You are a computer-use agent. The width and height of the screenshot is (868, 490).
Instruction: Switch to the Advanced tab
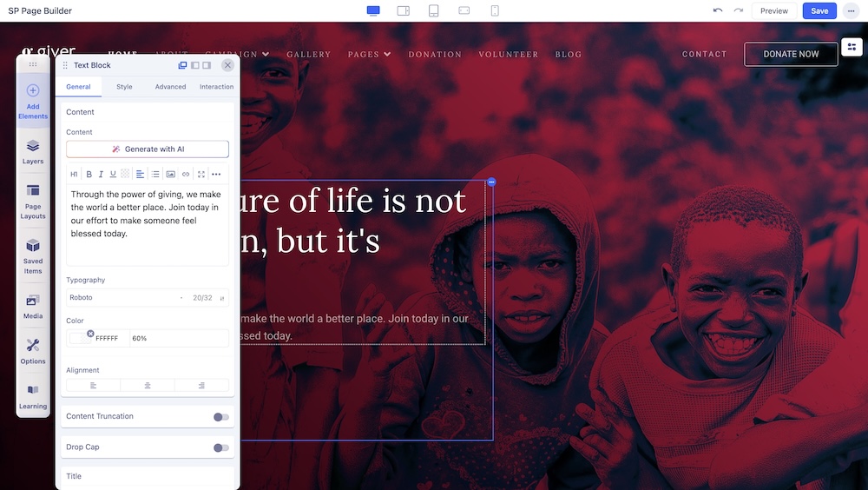tap(170, 87)
